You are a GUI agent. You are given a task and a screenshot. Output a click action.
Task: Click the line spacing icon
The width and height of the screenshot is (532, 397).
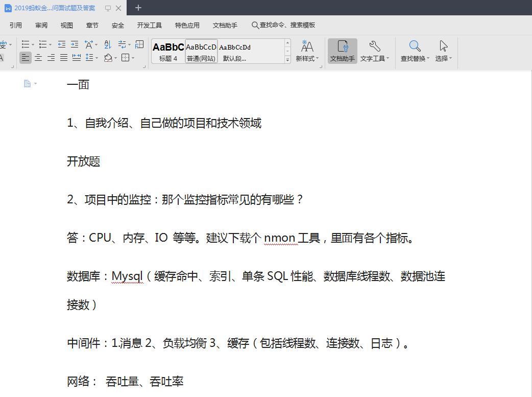[89, 58]
